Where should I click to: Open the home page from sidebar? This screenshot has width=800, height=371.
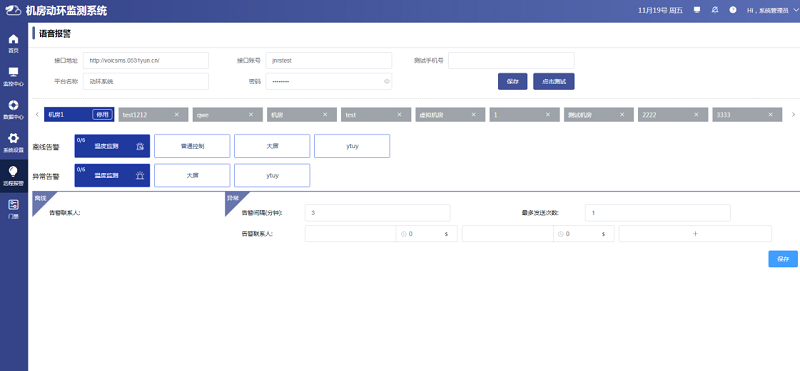pos(14,39)
